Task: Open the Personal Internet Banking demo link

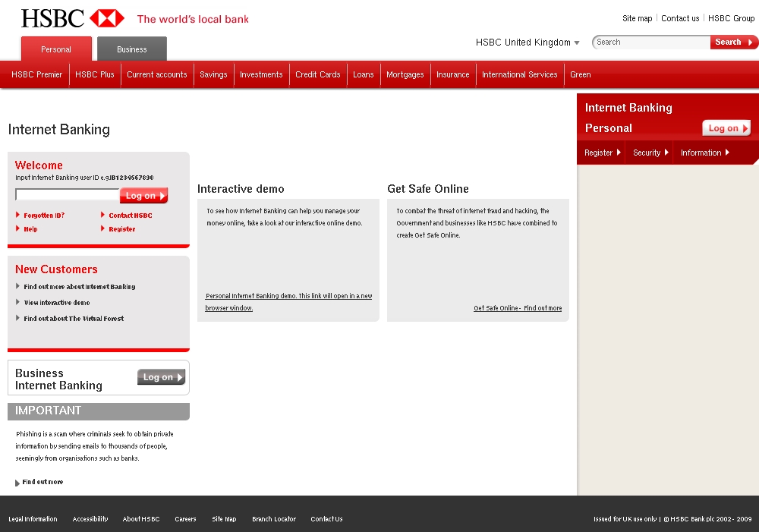Action: [x=288, y=302]
